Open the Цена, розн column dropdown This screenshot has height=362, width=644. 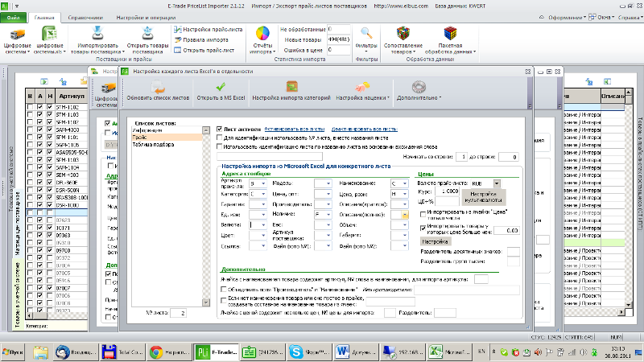tap(405, 194)
